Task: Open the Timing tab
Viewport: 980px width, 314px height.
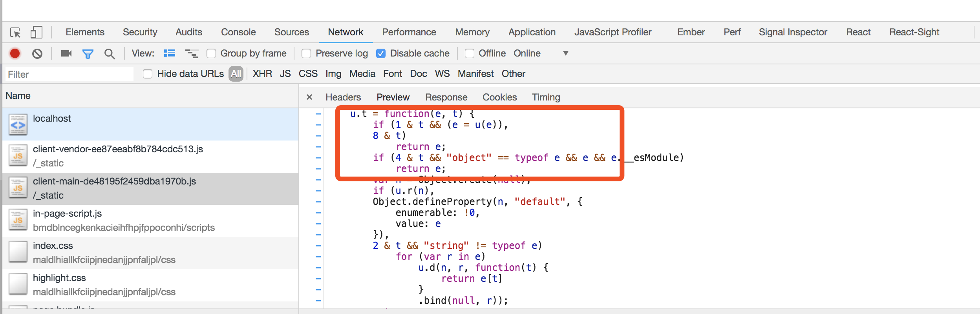Action: (546, 97)
